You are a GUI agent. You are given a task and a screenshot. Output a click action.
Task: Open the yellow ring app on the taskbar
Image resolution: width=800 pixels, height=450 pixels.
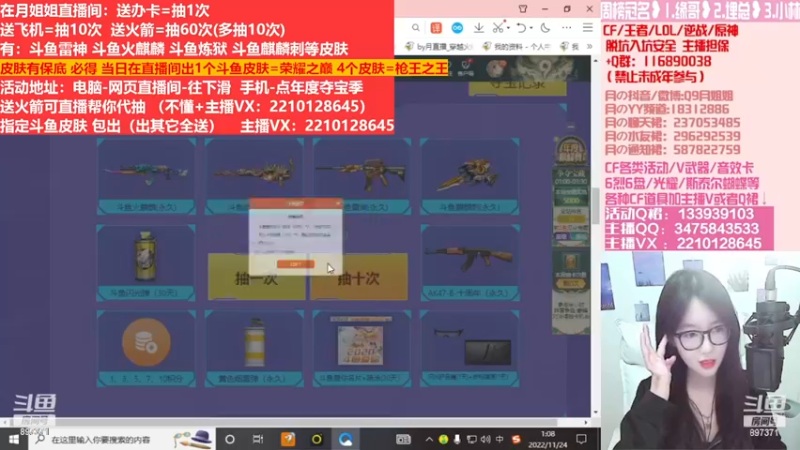(317, 439)
